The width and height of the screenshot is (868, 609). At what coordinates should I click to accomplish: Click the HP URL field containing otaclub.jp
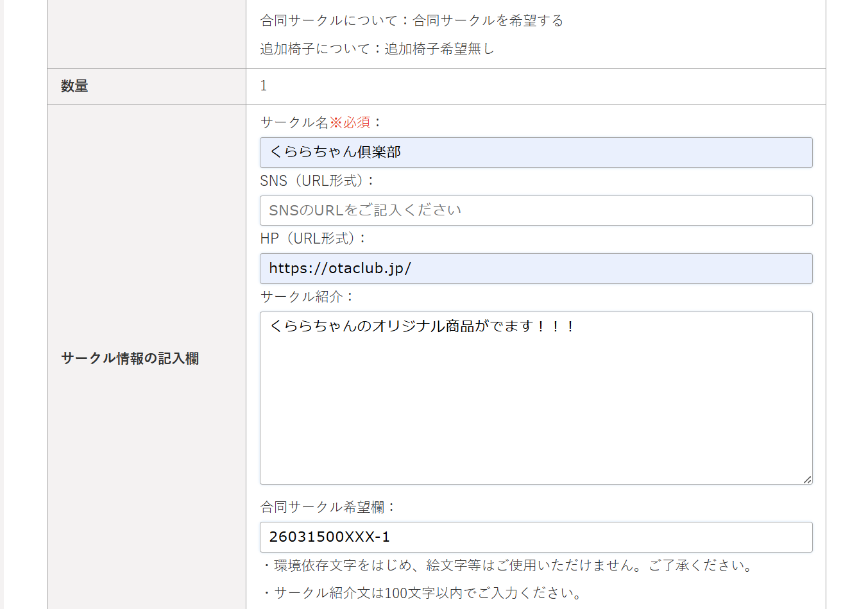(x=536, y=269)
